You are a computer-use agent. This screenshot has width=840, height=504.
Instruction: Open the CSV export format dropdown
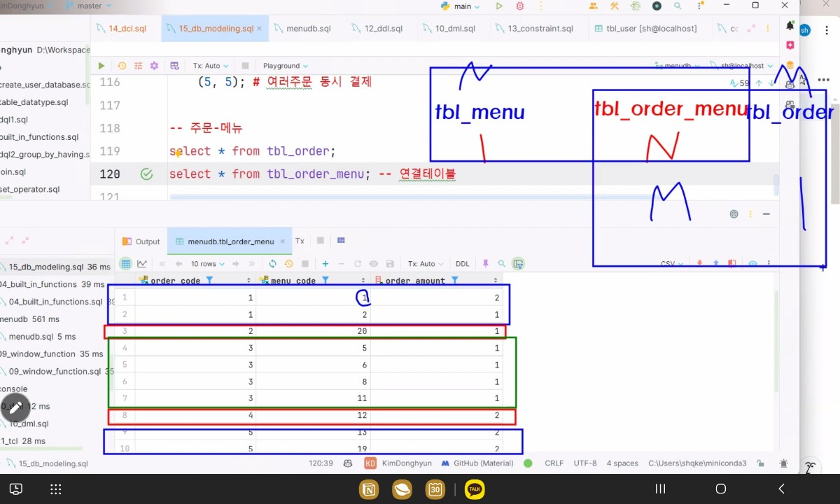pos(671,264)
